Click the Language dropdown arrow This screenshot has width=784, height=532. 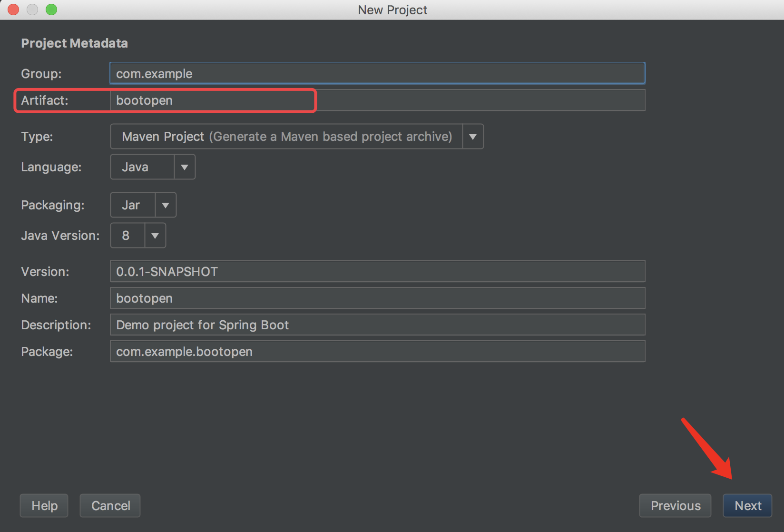pos(185,167)
